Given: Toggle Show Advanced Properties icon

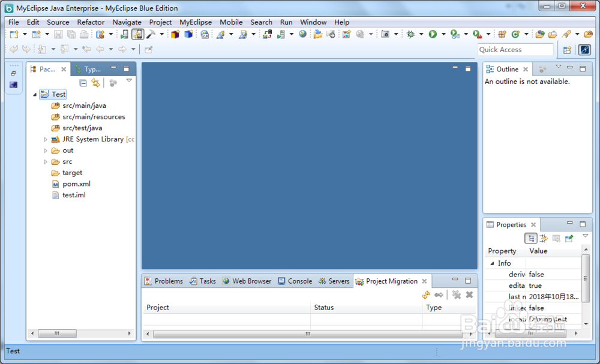Looking at the screenshot, I should click(544, 239).
